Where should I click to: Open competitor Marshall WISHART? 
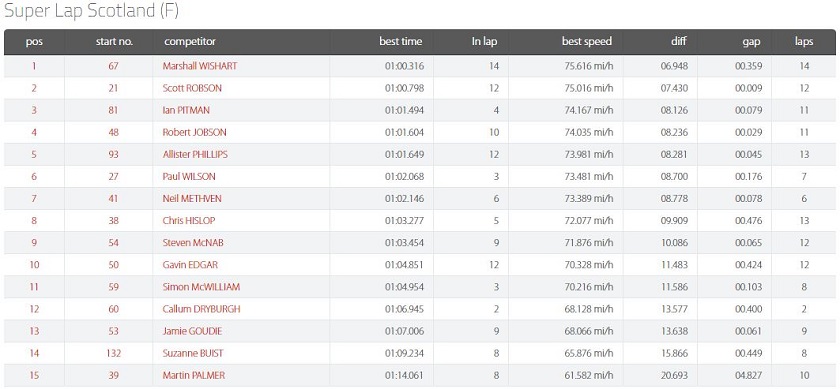point(200,66)
